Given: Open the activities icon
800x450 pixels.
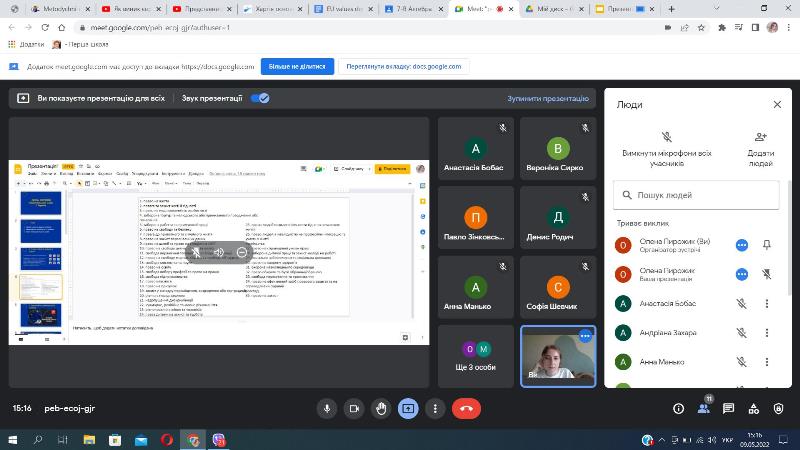Looking at the screenshot, I should (755, 408).
